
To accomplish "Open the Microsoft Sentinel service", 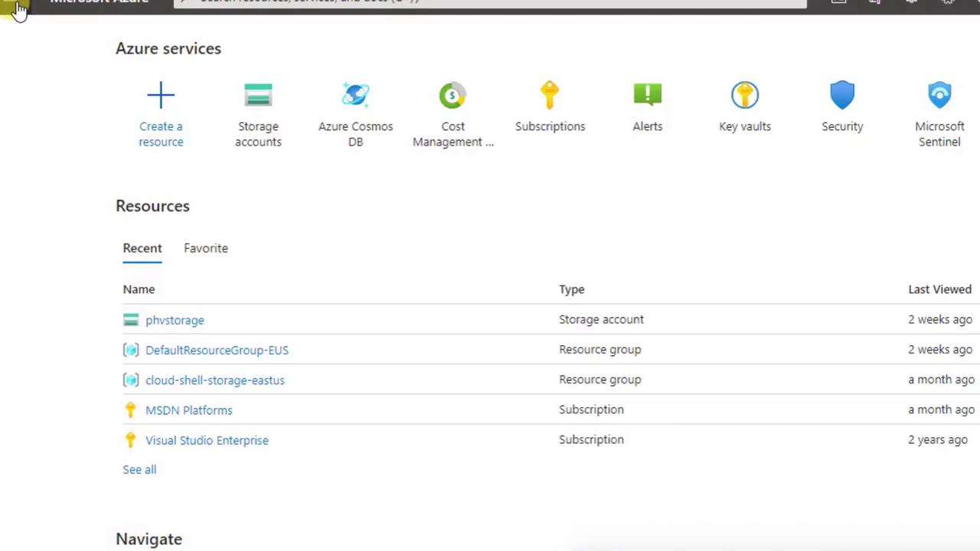I will [939, 115].
